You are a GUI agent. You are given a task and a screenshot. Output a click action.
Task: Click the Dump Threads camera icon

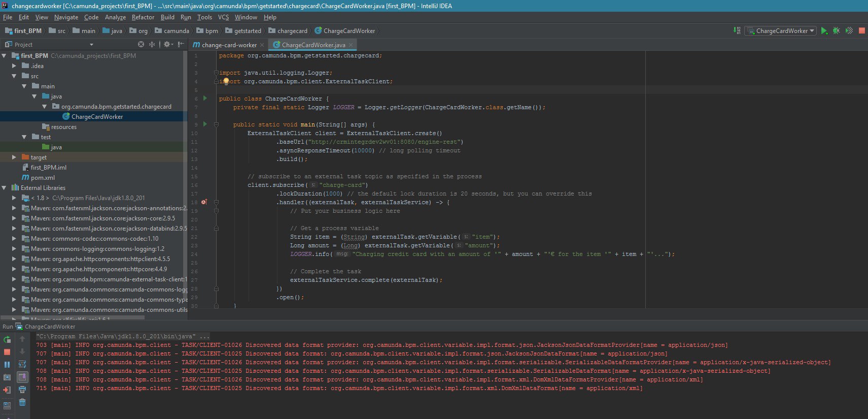click(x=7, y=377)
